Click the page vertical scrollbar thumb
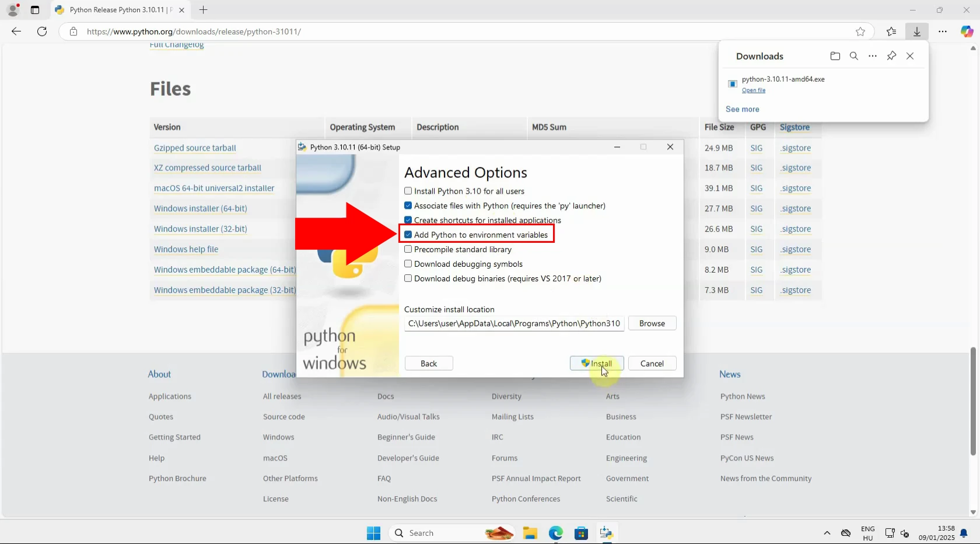980x544 pixels. tap(973, 401)
